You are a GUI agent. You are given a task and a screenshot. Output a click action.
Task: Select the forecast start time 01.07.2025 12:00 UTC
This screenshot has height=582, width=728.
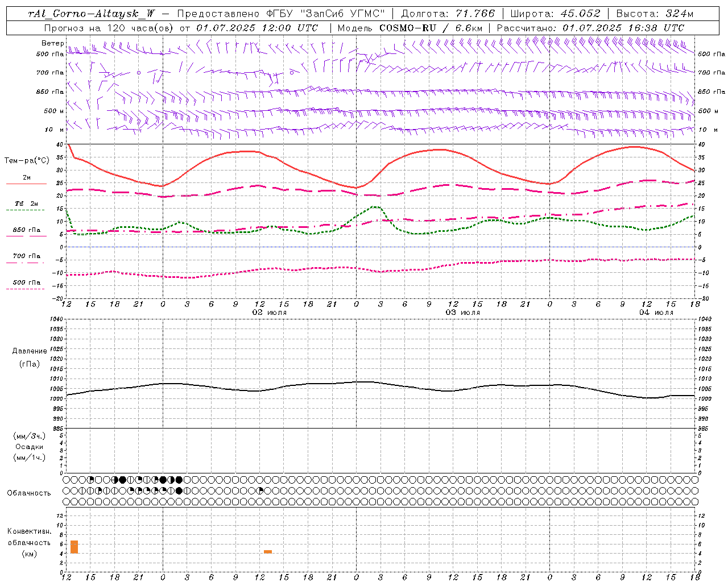257,28
